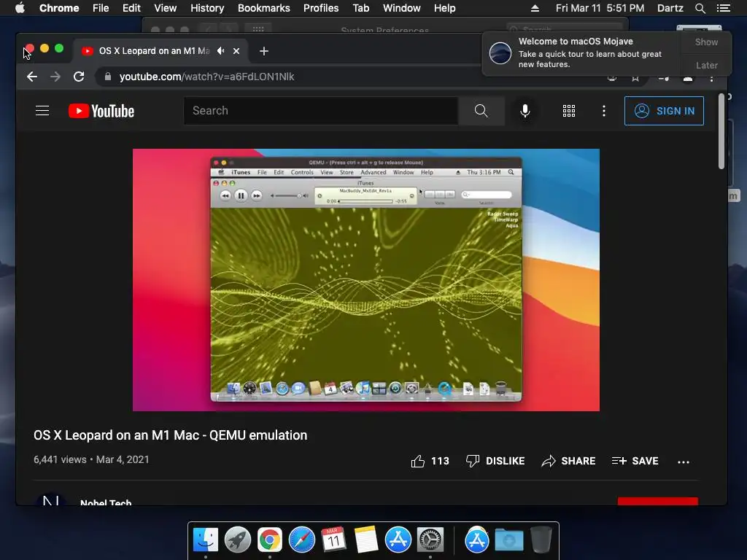747x560 pixels.
Task: Click SIGN IN button on YouTube
Action: (x=664, y=111)
